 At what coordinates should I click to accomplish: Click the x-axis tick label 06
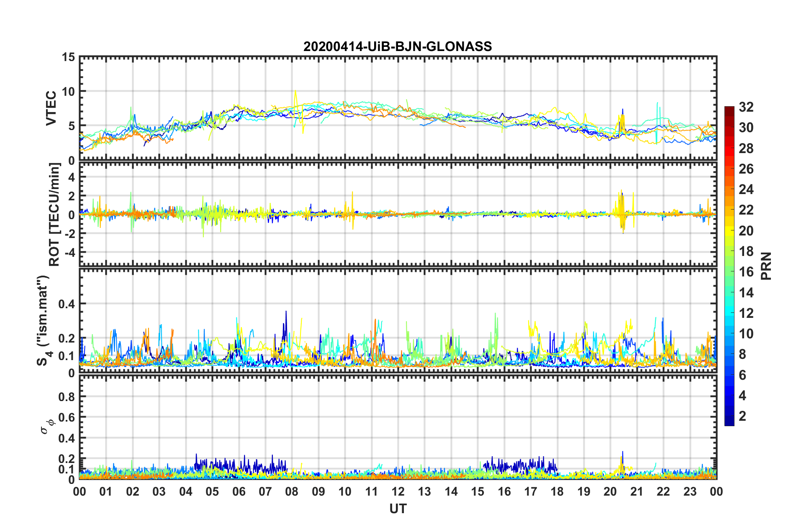pos(239,491)
